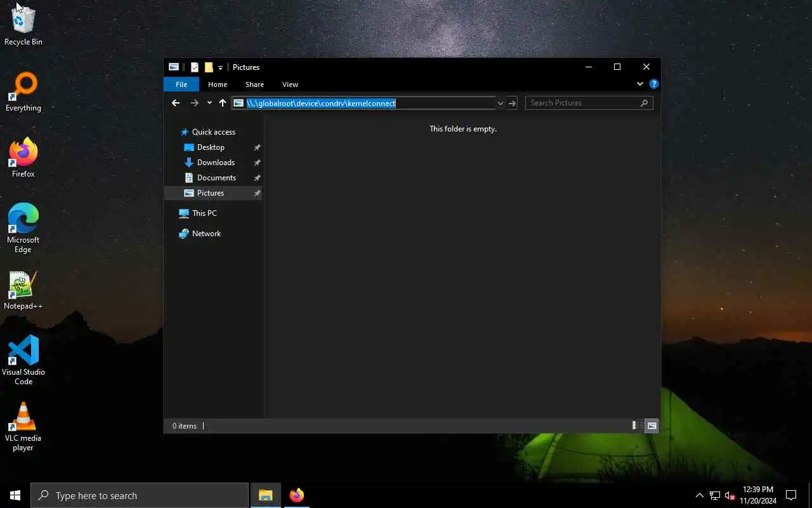The height and width of the screenshot is (508, 812).
Task: Close the Pictures Explorer window
Action: tap(646, 67)
